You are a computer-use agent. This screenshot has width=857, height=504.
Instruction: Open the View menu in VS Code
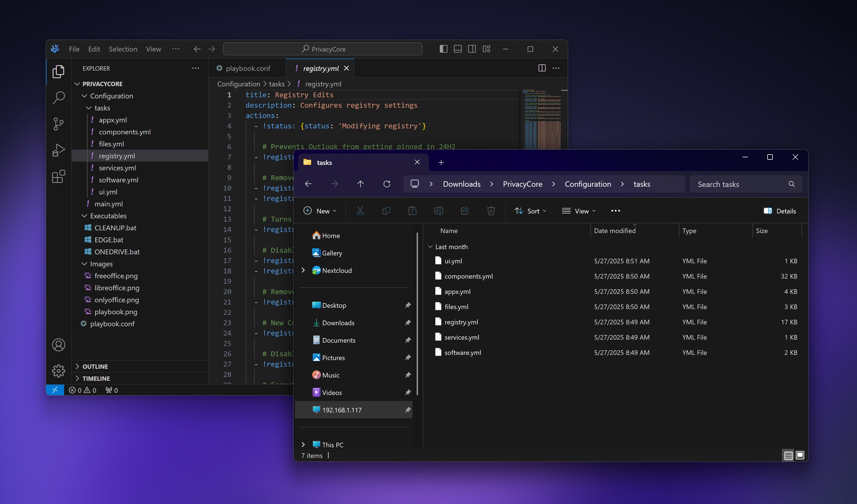click(x=153, y=49)
